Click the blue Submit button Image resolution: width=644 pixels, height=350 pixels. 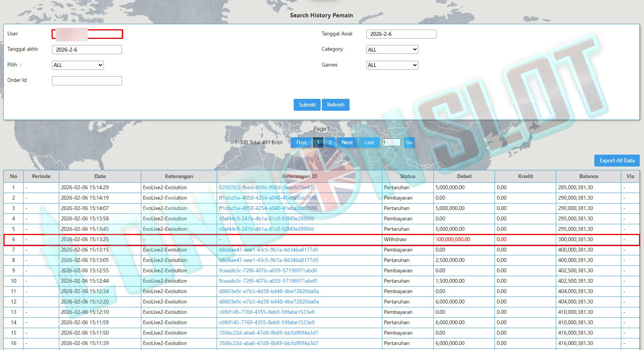tap(307, 105)
